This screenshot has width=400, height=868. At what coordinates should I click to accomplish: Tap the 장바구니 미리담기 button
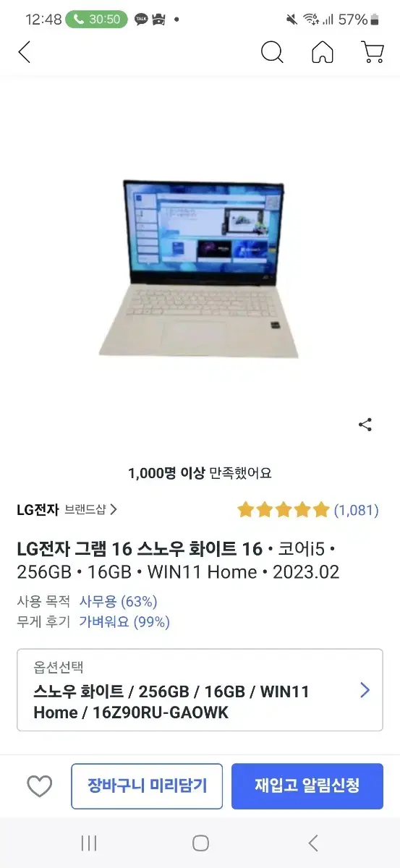147,786
